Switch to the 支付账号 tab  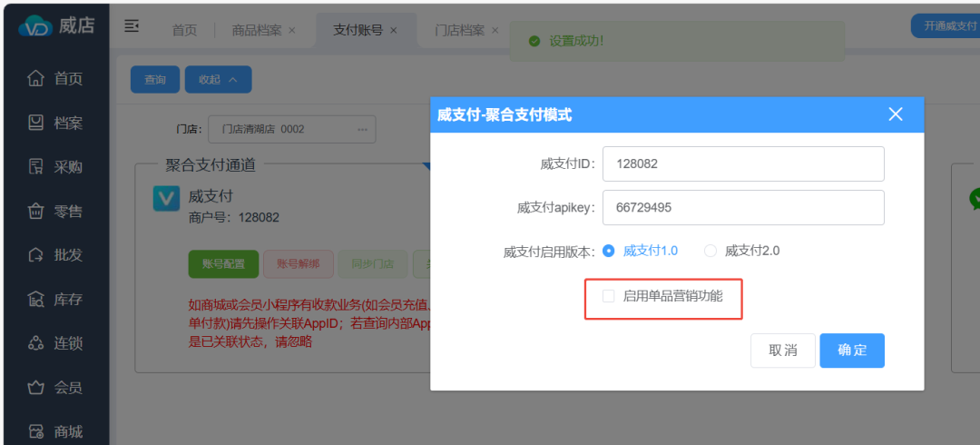358,30
